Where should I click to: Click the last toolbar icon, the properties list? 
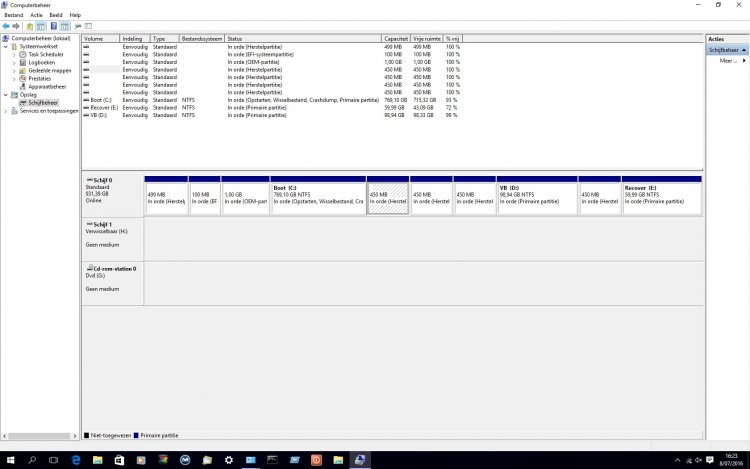(88, 26)
